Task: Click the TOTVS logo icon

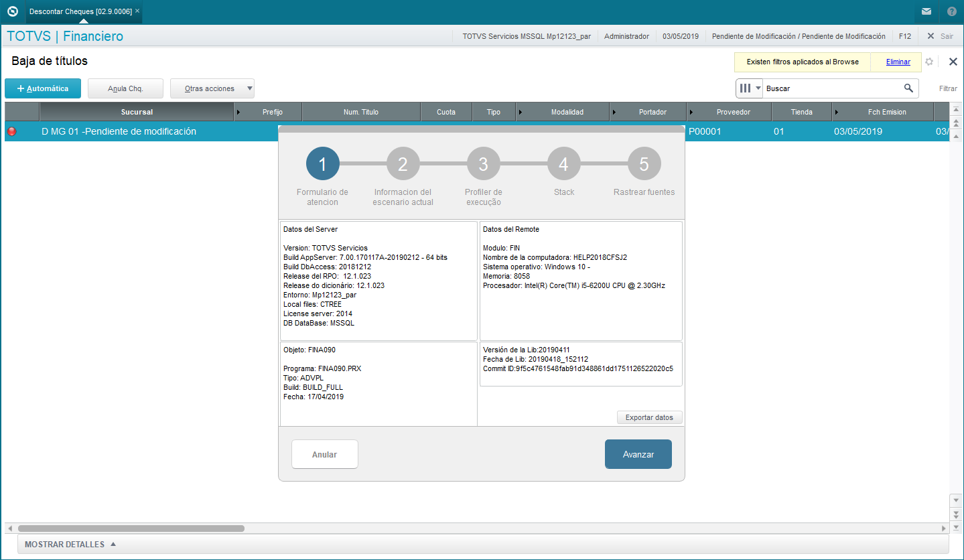Action: point(12,11)
